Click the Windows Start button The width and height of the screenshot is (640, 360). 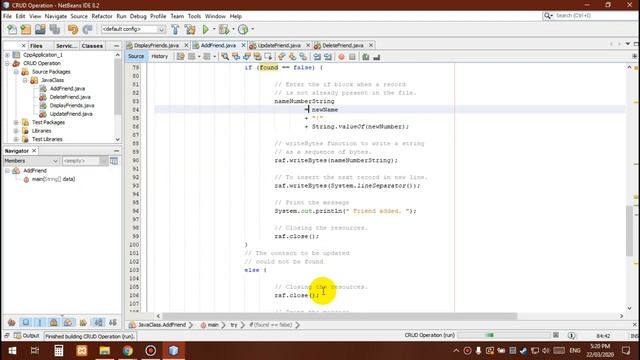[x=12, y=351]
